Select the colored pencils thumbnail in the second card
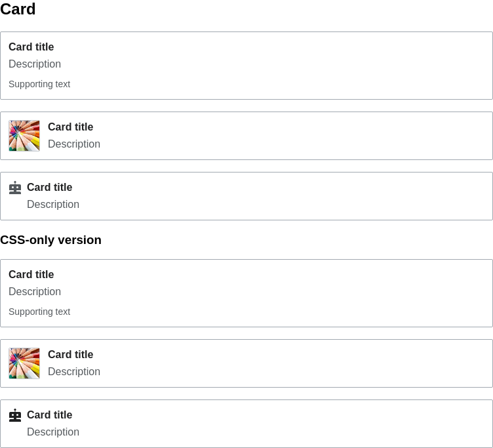This screenshot has width=493, height=448. point(24,136)
